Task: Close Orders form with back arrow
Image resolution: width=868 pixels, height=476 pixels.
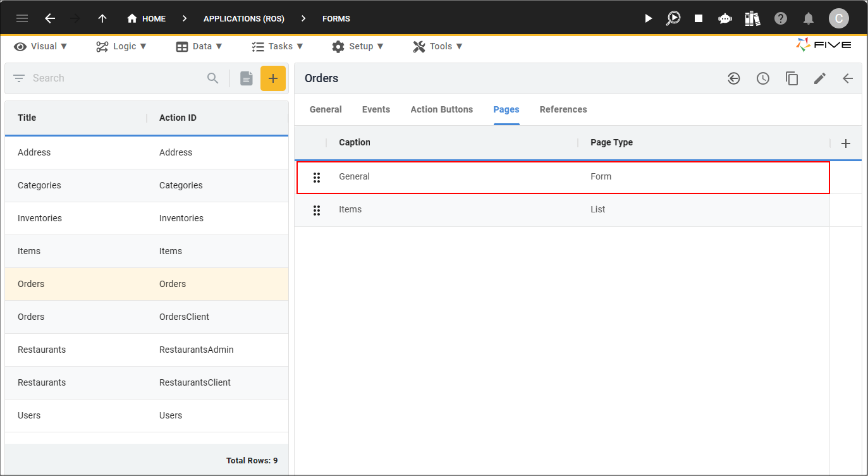Action: coord(848,78)
